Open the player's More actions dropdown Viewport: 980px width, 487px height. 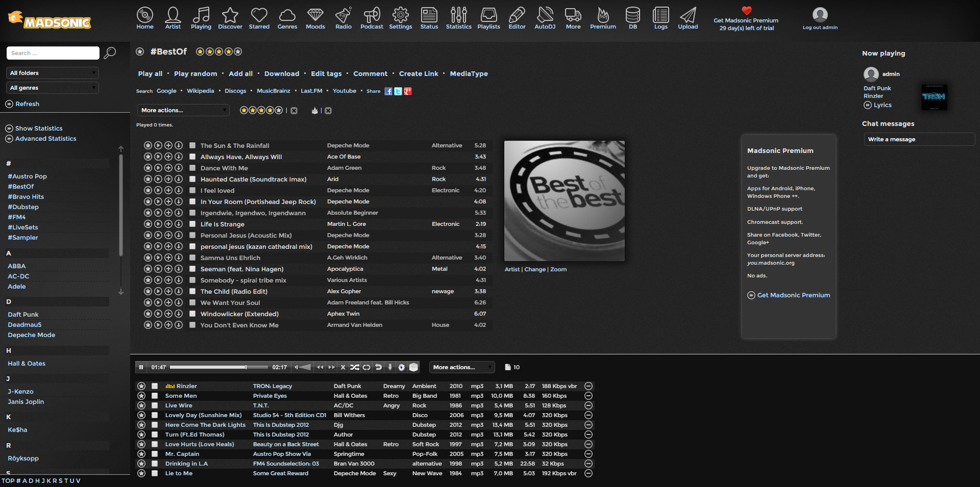click(462, 367)
